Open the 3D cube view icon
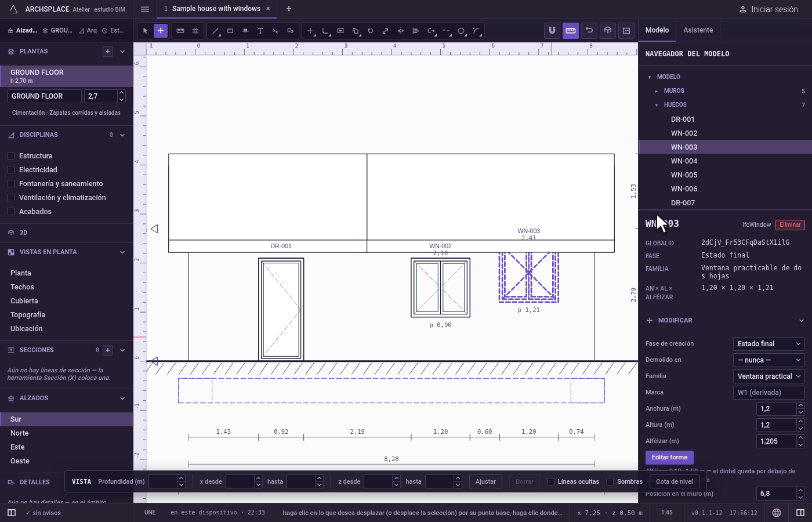Screen dimensions: 812x522 click(608, 30)
